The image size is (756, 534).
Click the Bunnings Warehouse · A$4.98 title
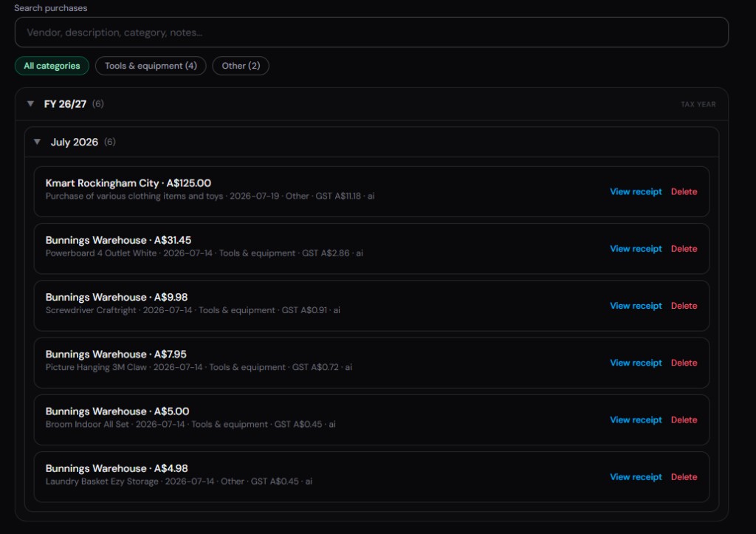[117, 468]
